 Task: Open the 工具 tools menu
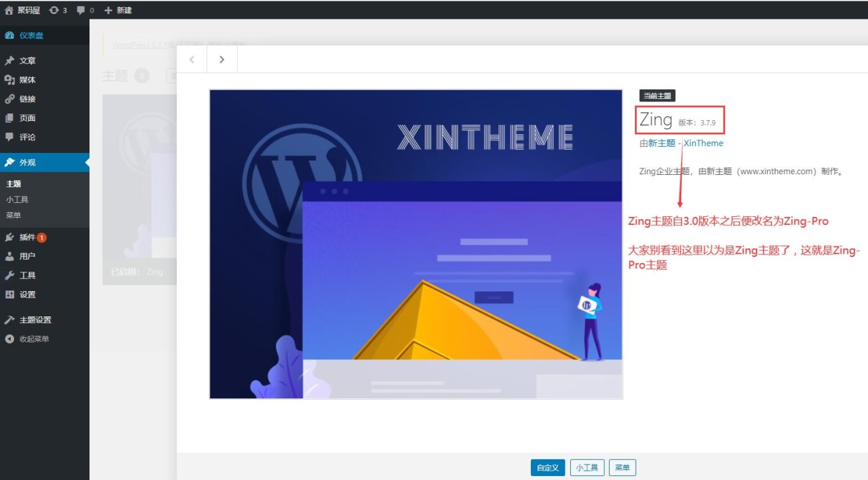[45, 275]
